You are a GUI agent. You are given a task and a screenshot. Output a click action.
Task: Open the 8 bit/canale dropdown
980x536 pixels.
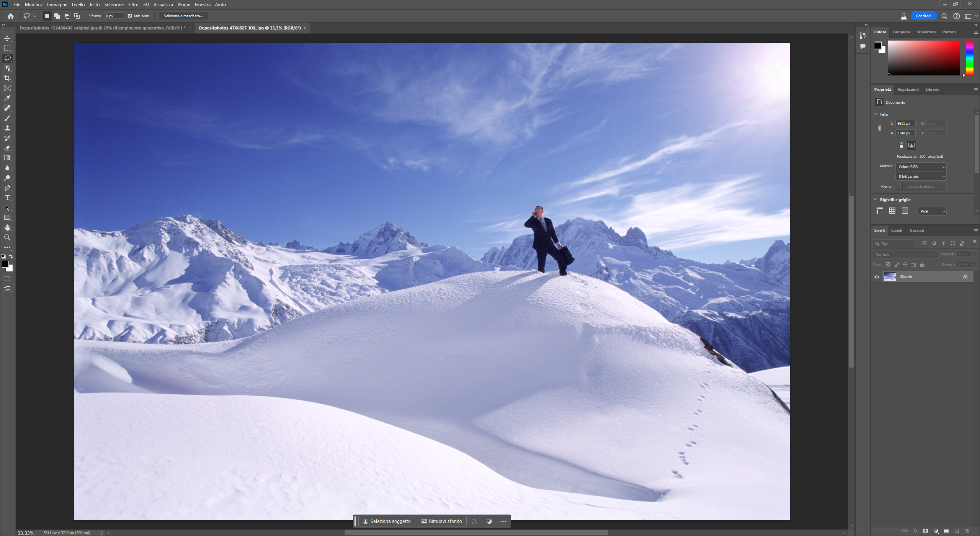click(x=921, y=176)
